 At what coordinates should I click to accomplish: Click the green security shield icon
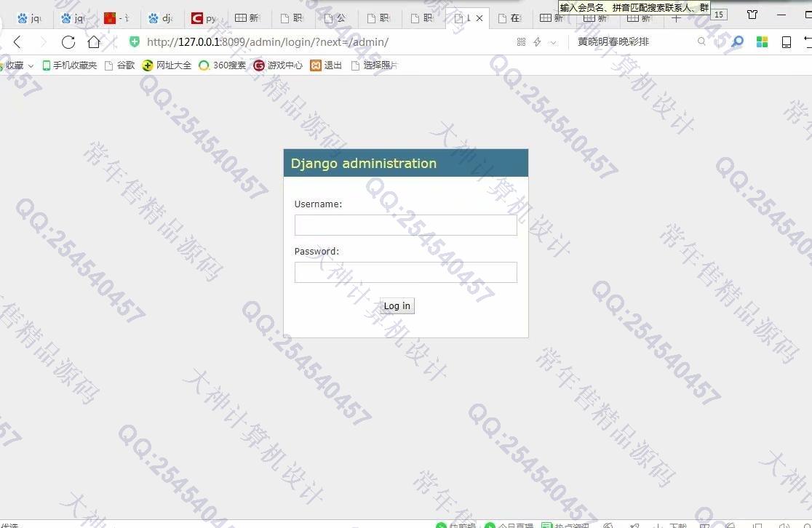click(134, 42)
